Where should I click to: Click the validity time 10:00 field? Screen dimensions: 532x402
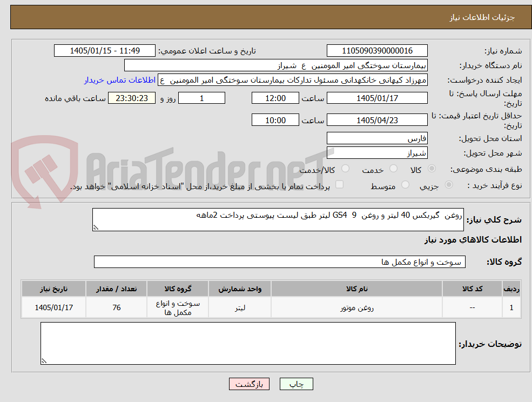point(275,120)
